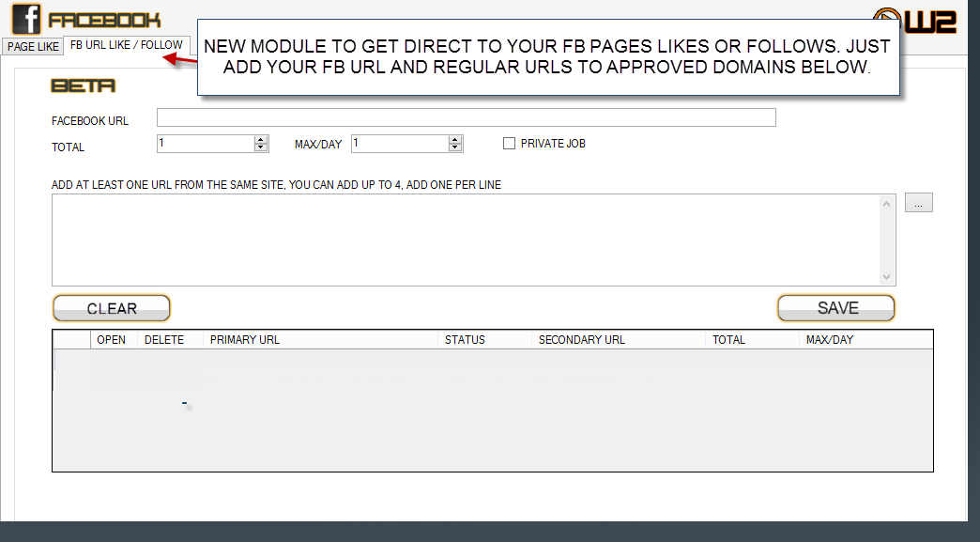Click the blank row-selector header cell
The width and height of the screenshot is (980, 542).
coord(72,339)
